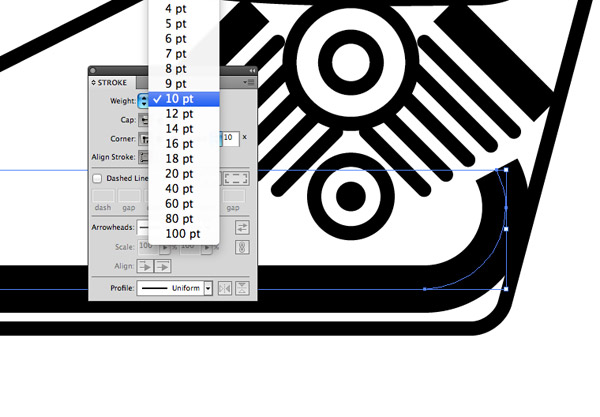Click the first dash input field

point(103,196)
